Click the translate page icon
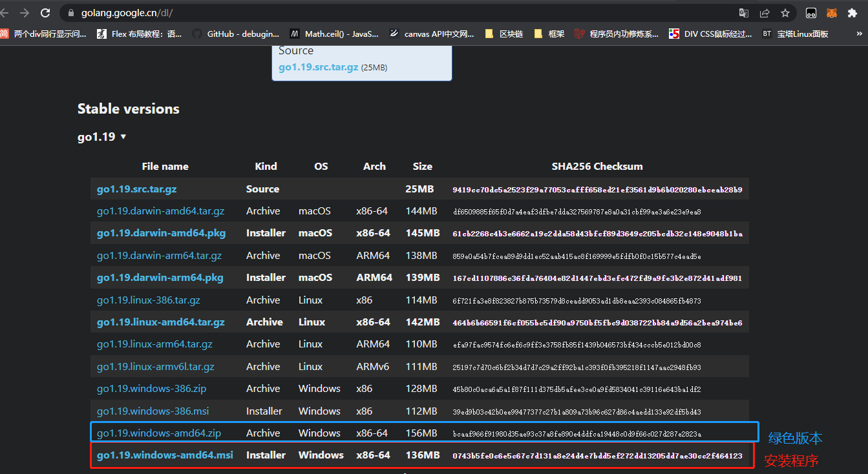 (745, 13)
